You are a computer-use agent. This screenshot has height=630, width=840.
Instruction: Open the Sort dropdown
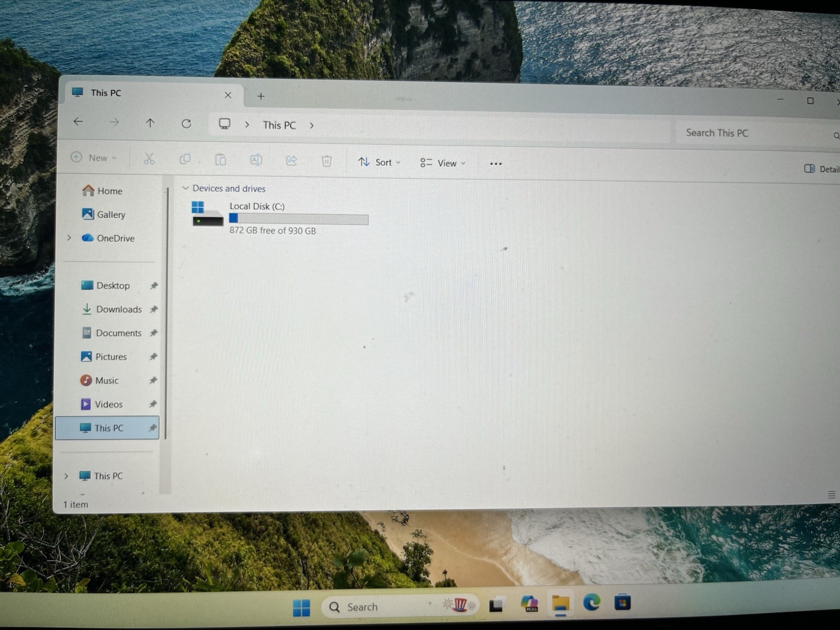(379, 162)
